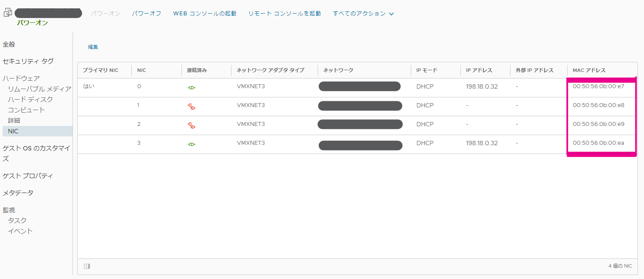Click the disabled パワーオン action
The image size is (644, 279).
pos(106,14)
